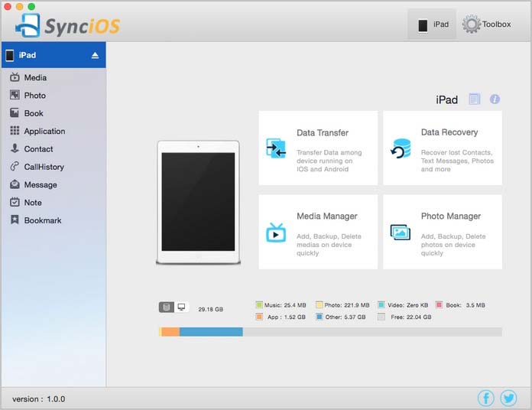This screenshot has width=532, height=410.
Task: Click the Video teal color swatch
Action: pos(381,304)
